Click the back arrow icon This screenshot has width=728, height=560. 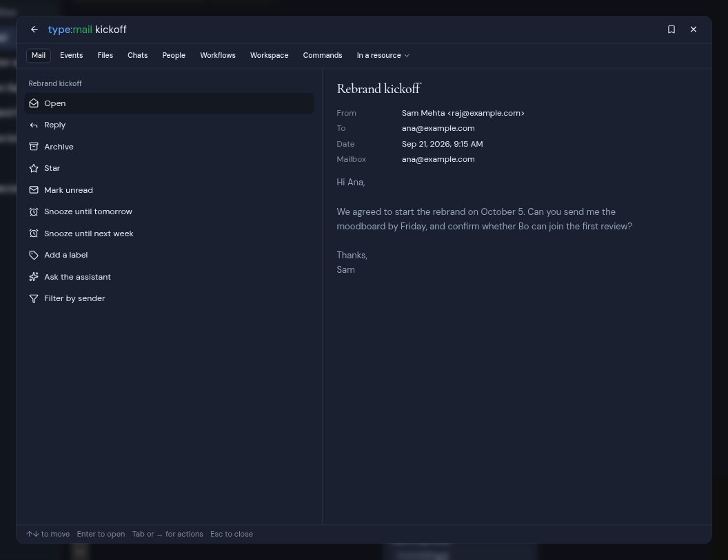pyautogui.click(x=34, y=29)
